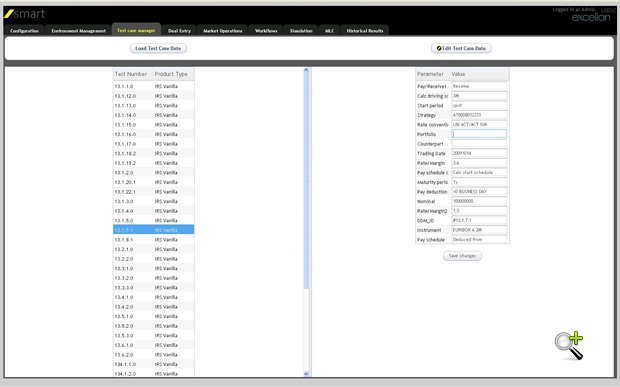Click the Start period value field
Viewport: 620px width, 387px height.
tap(479, 105)
